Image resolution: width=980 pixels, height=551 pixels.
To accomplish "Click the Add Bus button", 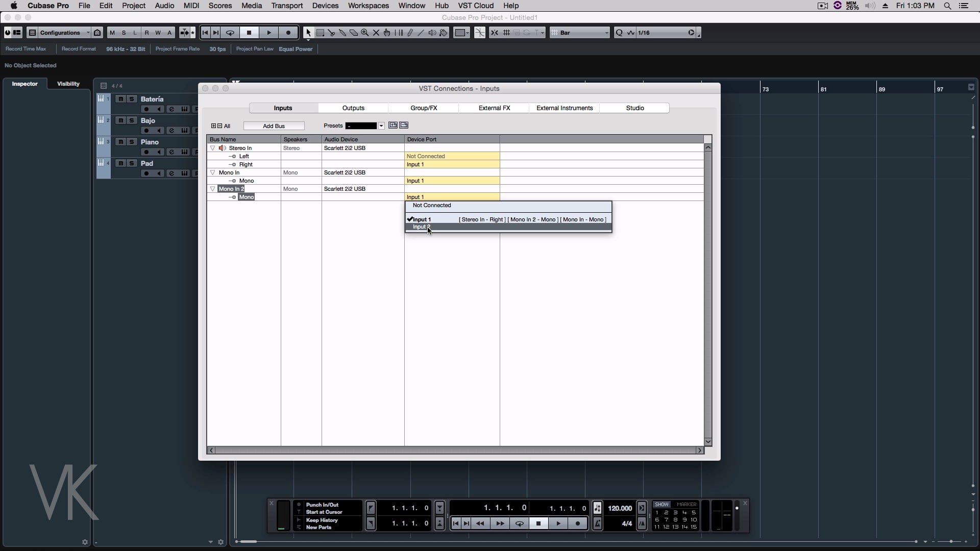I will 274,126.
